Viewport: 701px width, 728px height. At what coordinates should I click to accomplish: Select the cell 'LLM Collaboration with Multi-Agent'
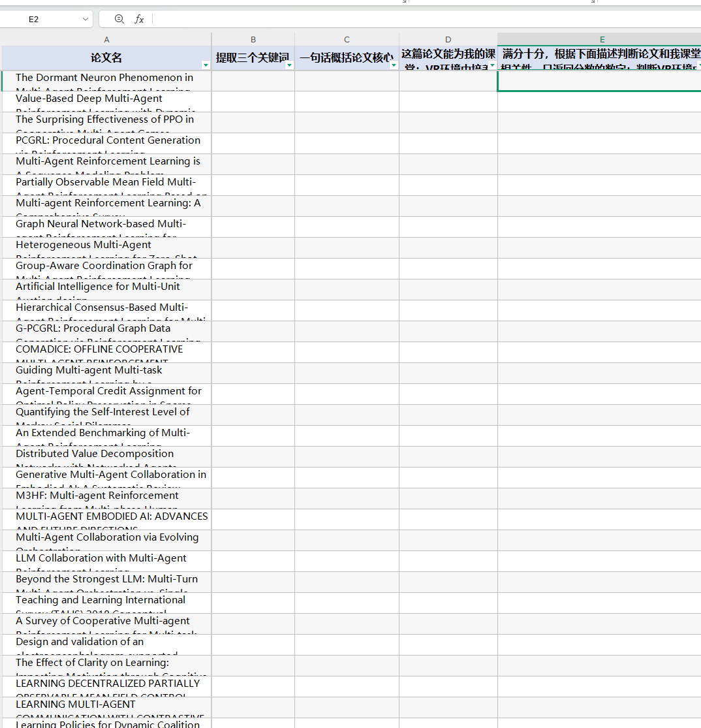[106, 562]
